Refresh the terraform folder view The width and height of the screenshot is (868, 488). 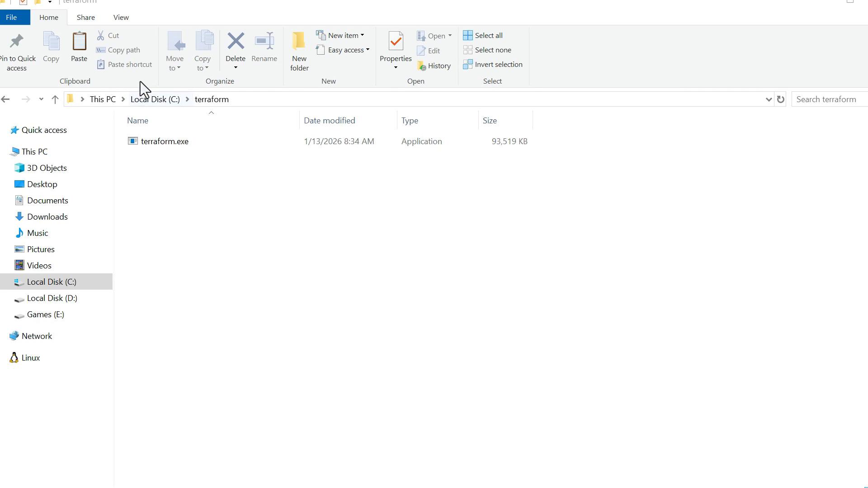tap(781, 99)
